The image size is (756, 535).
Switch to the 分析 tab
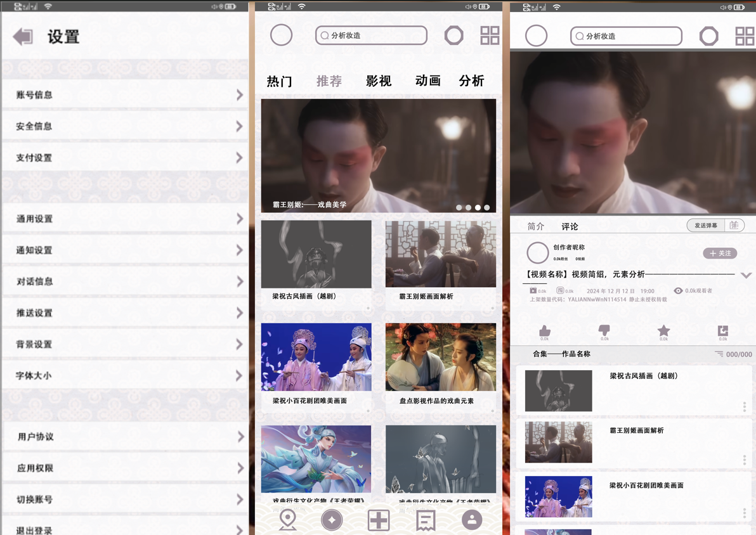point(471,81)
